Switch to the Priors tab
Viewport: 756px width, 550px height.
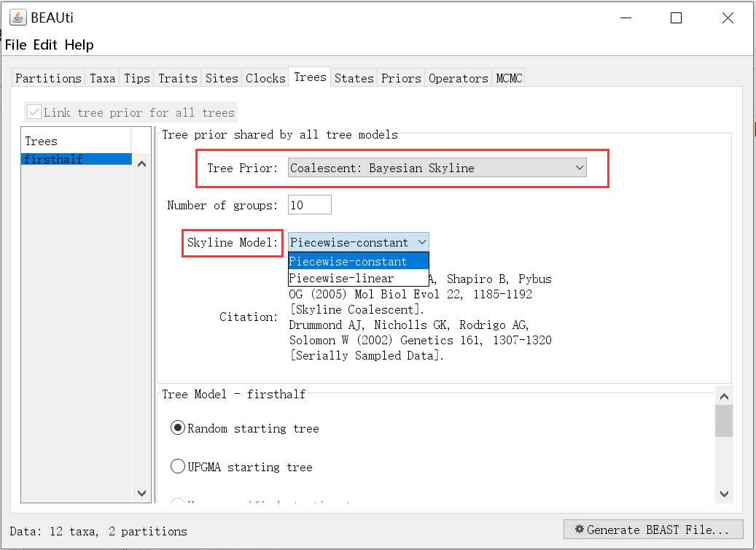coord(401,78)
